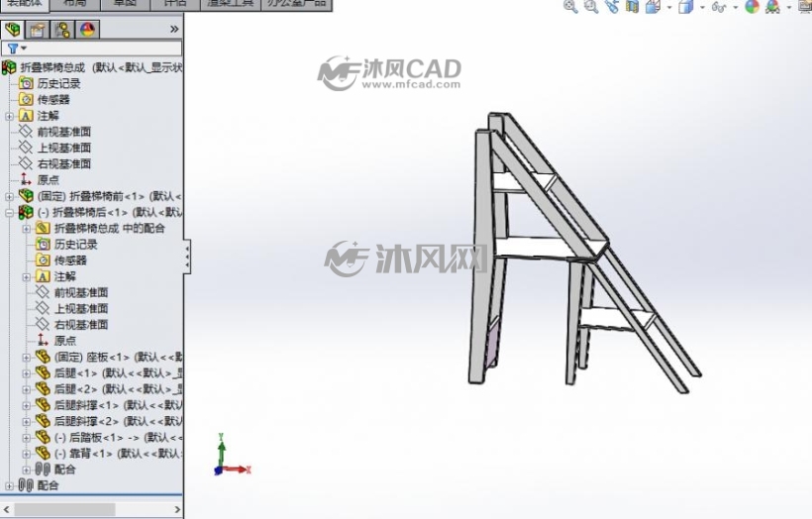Click the panel collapse handle on splitter

pyautogui.click(x=187, y=256)
